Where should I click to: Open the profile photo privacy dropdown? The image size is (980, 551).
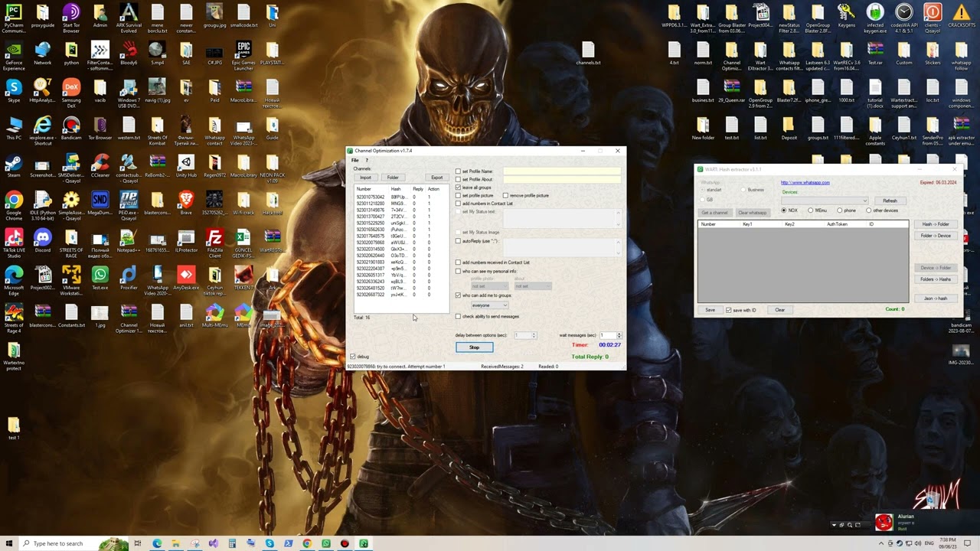489,286
